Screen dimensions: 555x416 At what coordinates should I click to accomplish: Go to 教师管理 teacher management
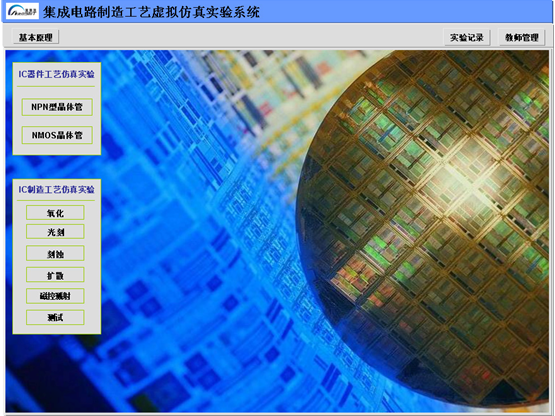(522, 38)
